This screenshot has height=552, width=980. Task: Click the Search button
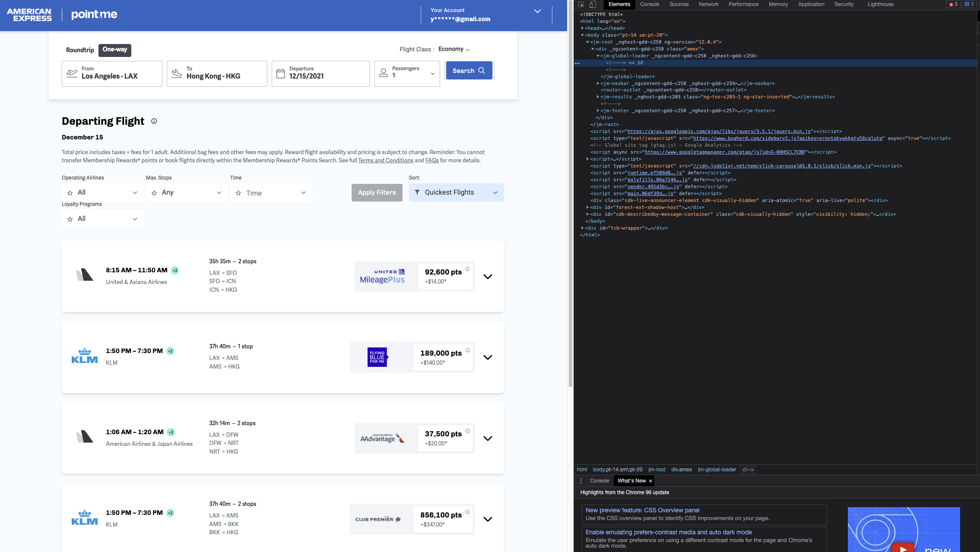[x=469, y=71]
